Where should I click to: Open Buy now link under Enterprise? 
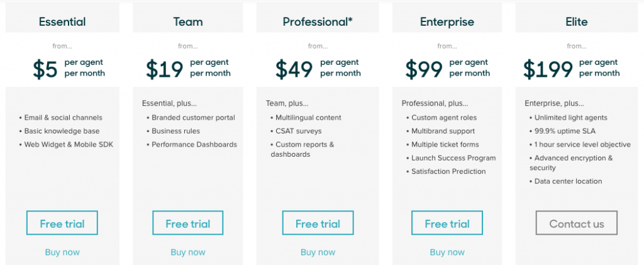point(447,252)
